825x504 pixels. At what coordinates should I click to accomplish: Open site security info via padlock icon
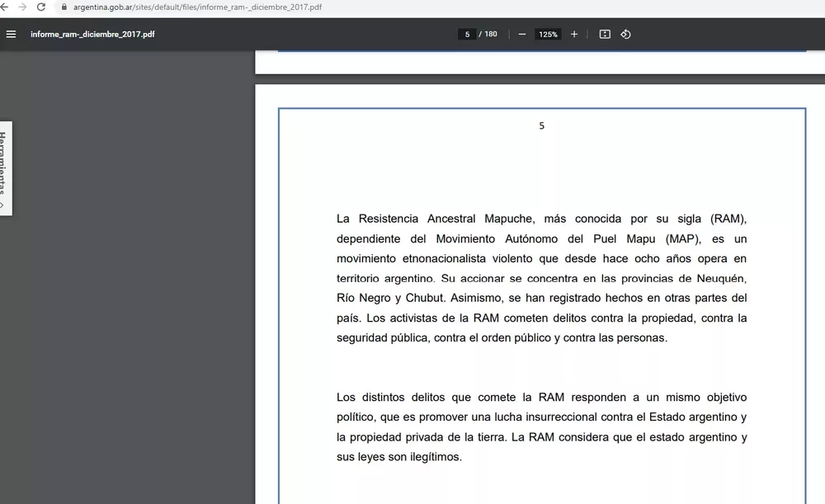[64, 6]
